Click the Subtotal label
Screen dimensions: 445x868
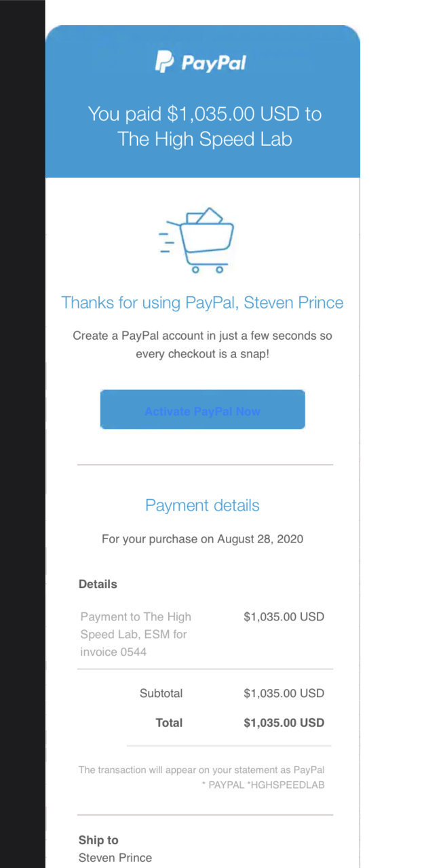(161, 694)
